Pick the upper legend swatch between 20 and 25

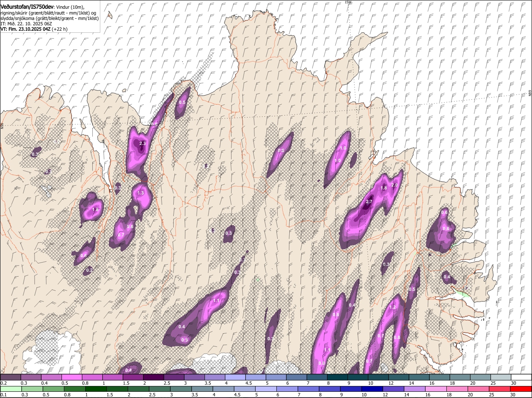pyautogui.click(x=480, y=377)
